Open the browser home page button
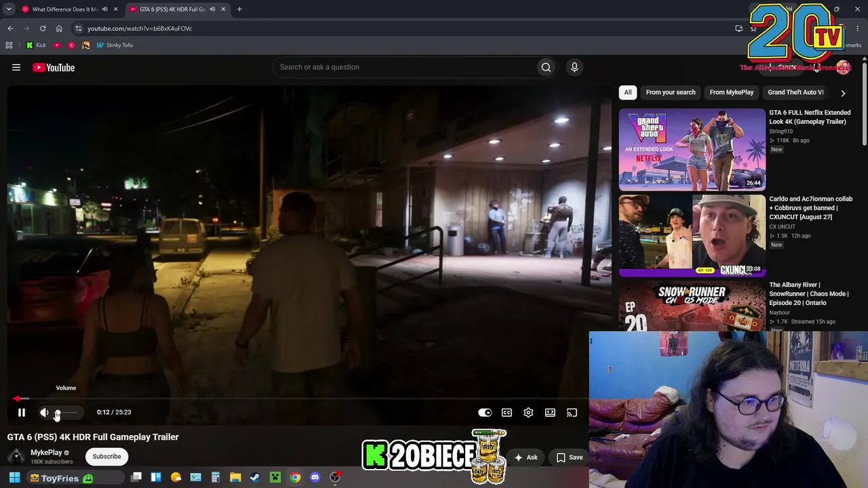The image size is (868, 488). click(59, 28)
